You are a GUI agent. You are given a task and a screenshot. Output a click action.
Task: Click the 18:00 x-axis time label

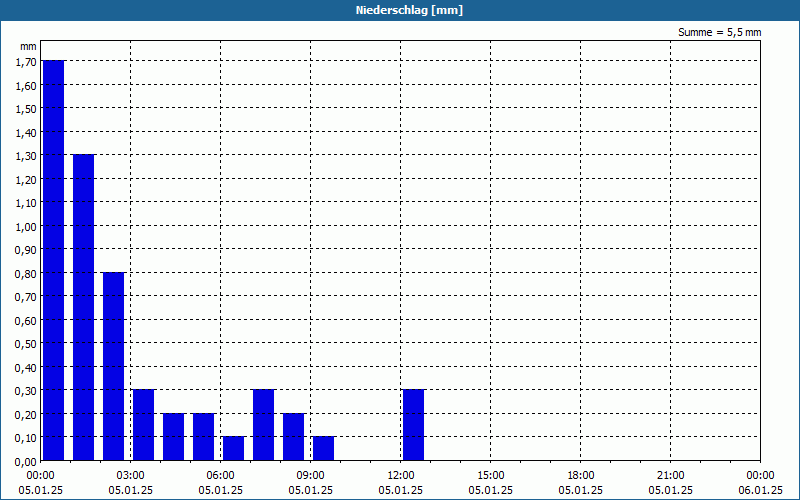pos(581,476)
